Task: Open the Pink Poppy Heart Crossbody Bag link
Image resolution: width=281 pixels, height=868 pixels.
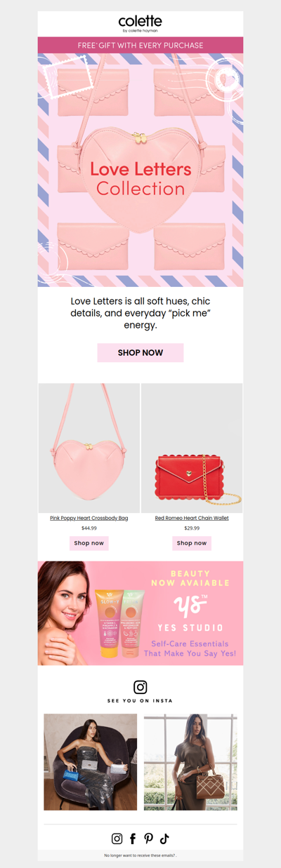Action: pos(89,518)
